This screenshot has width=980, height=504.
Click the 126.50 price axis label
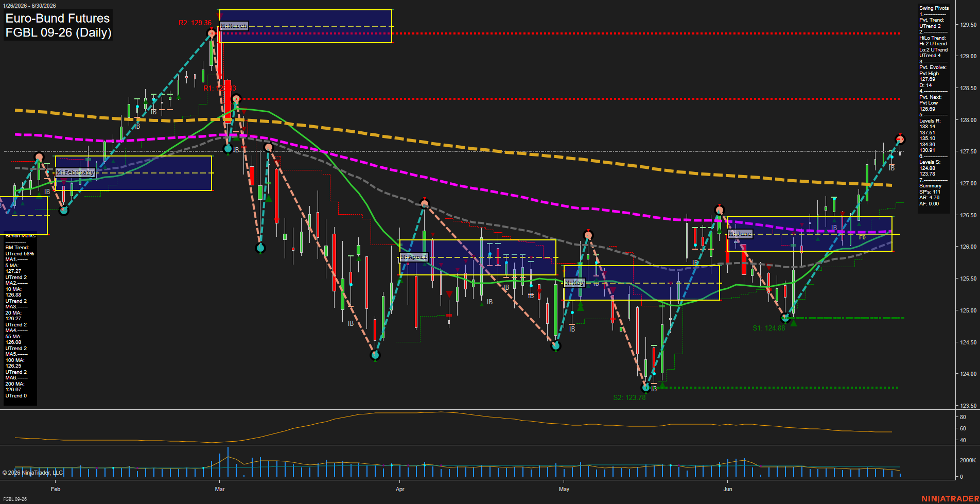[x=968, y=215]
